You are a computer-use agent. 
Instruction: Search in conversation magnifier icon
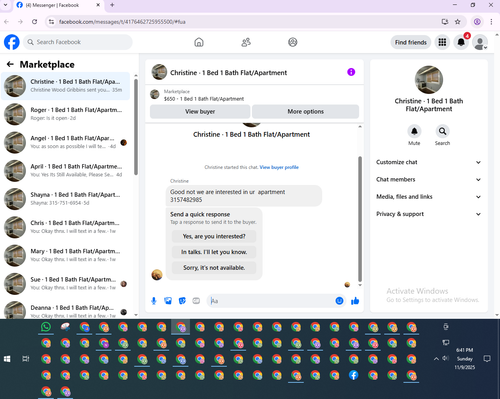point(442,131)
